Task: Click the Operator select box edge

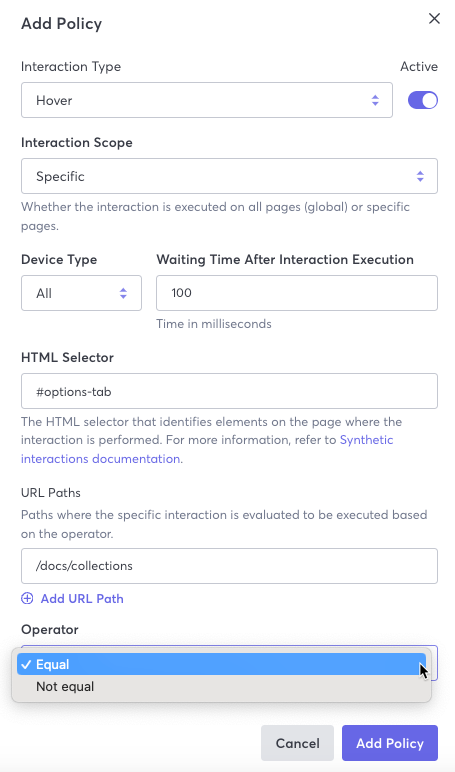Action: [x=434, y=663]
